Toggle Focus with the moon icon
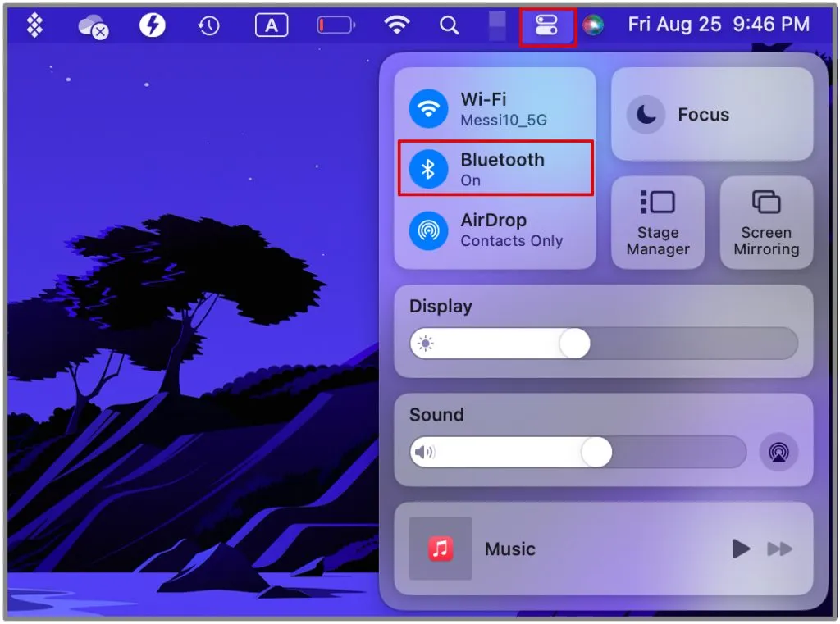Screen dimensions: 840x624 tap(646, 114)
